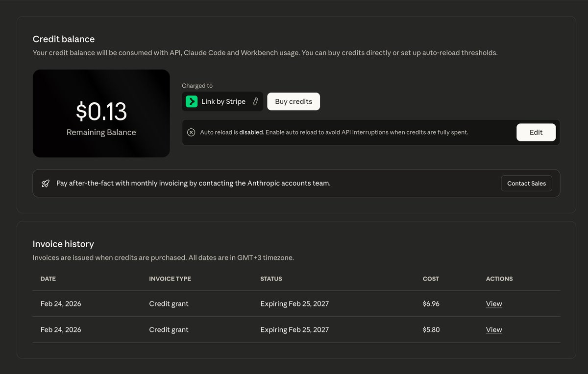Click the Contact Sales button
The height and width of the screenshot is (374, 588).
coord(526,183)
